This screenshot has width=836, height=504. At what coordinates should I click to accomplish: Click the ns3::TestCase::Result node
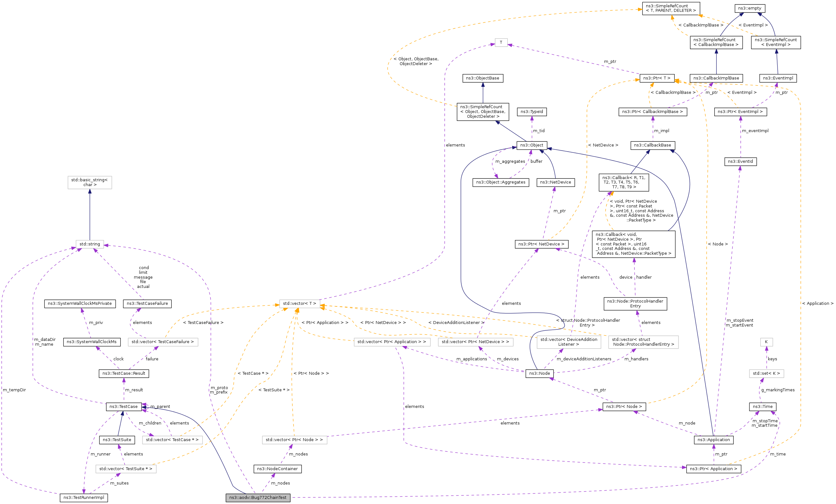pos(124,373)
